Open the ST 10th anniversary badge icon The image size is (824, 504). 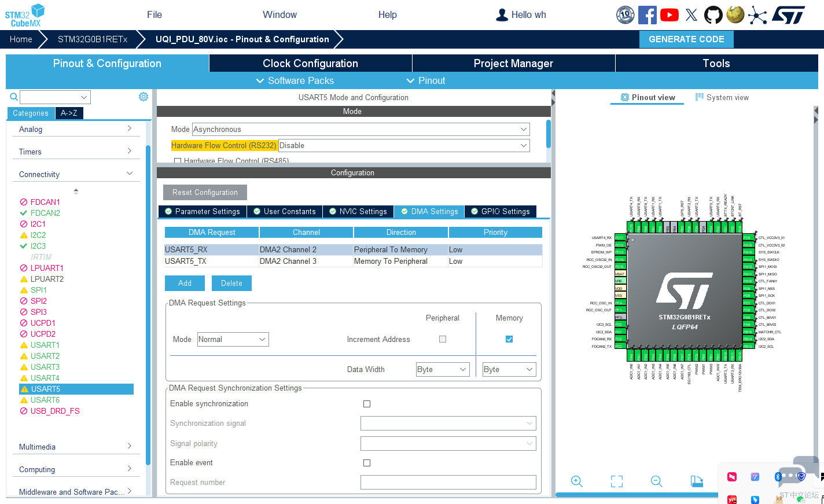point(626,14)
